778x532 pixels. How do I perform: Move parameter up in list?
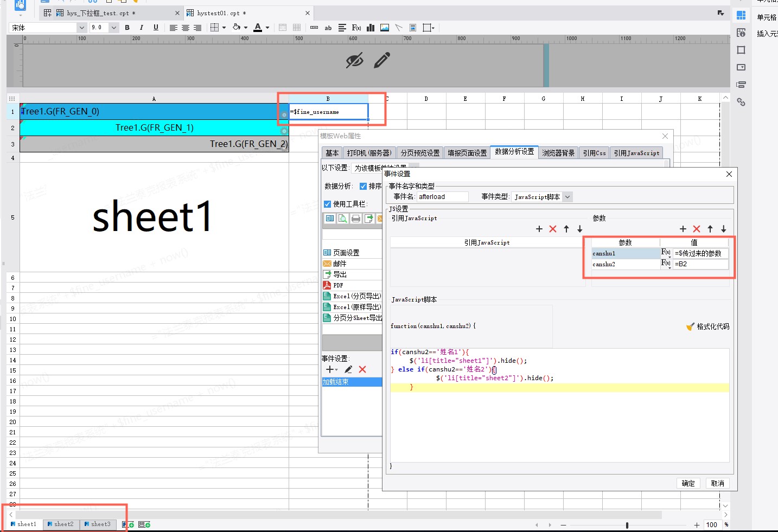click(710, 229)
